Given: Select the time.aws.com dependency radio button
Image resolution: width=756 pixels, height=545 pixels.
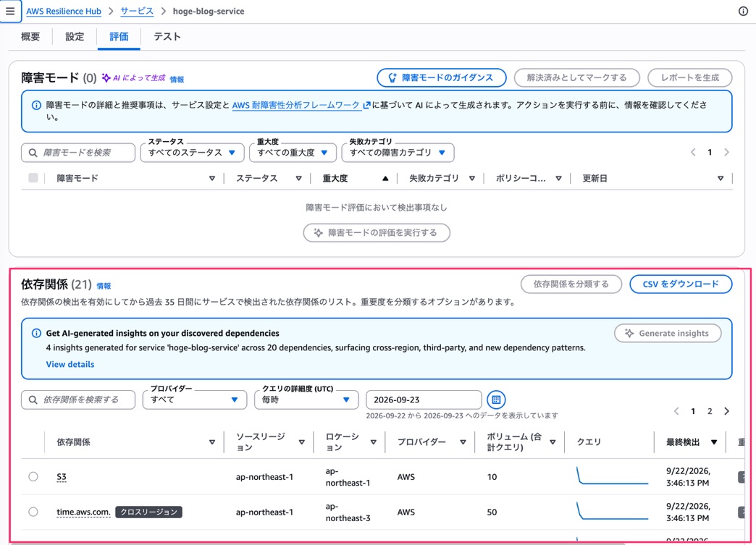Looking at the screenshot, I should (x=33, y=512).
